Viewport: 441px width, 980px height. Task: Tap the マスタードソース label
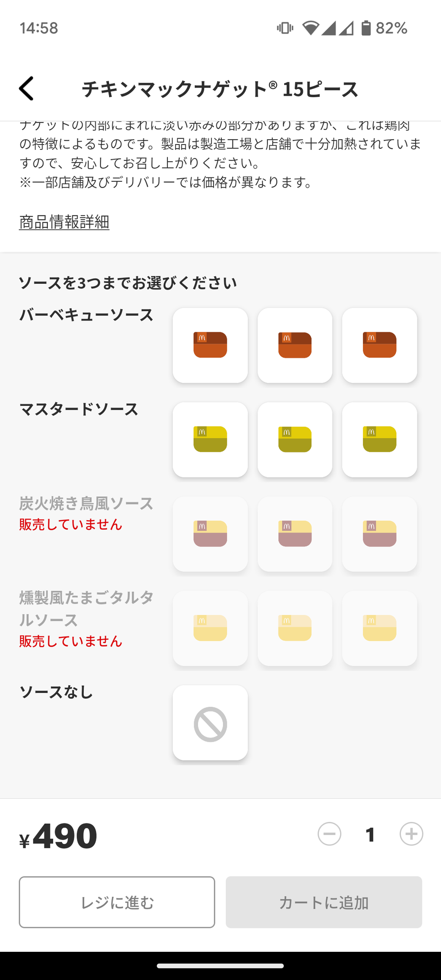point(78,409)
